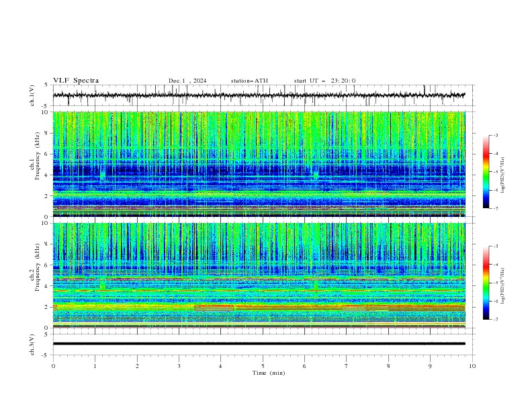The height and width of the screenshot is (411, 532).
Task: Select the start UT = 23:20:0 text
Action: click(x=324, y=81)
